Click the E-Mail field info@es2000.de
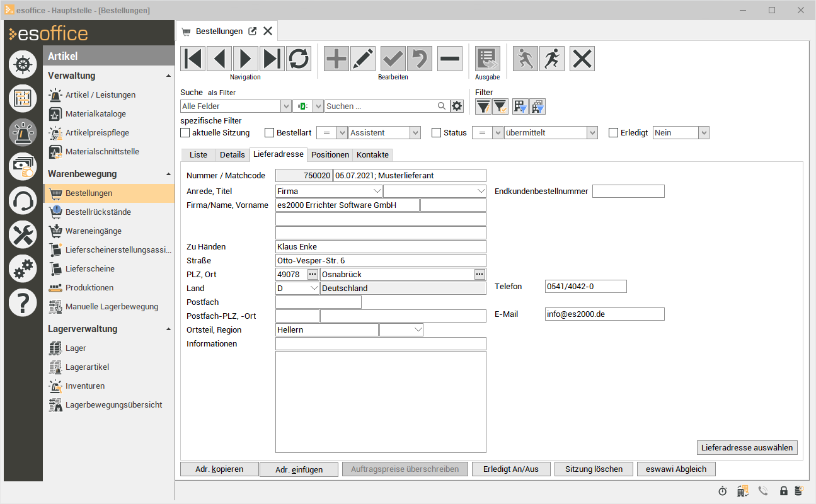Image resolution: width=816 pixels, height=504 pixels. coord(605,314)
